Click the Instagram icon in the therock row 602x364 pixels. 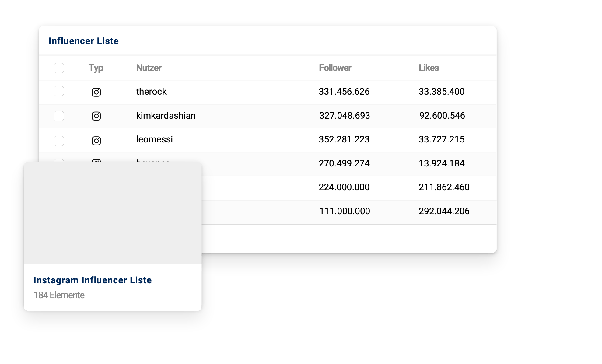(x=96, y=92)
